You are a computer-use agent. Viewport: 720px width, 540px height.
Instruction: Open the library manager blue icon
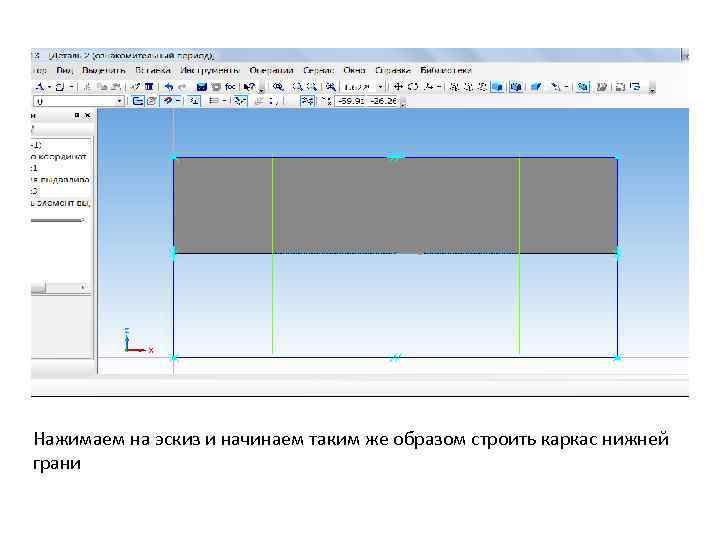click(x=202, y=86)
